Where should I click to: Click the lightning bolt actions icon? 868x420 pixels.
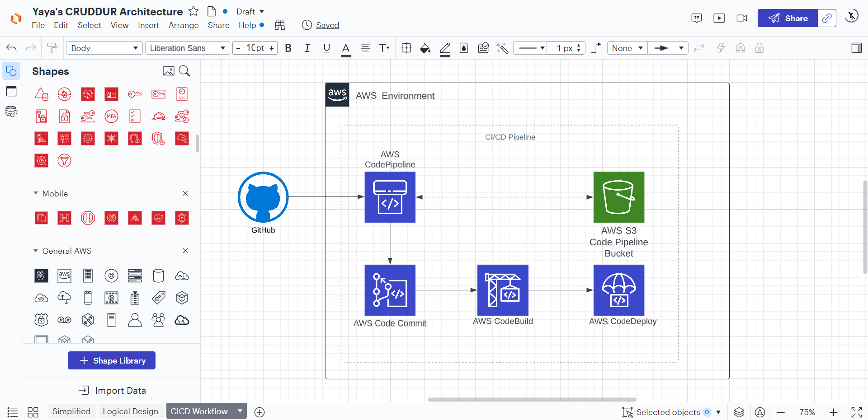point(721,48)
